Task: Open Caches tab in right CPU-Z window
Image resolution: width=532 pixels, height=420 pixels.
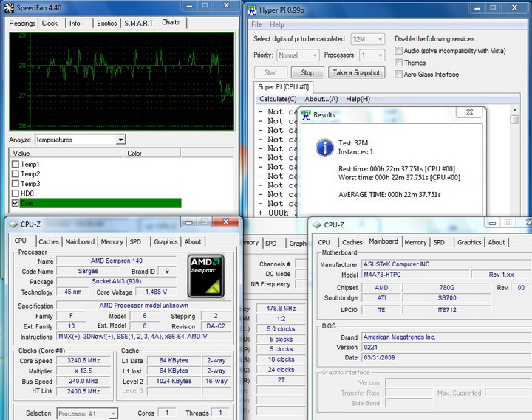Action: pyautogui.click(x=352, y=242)
